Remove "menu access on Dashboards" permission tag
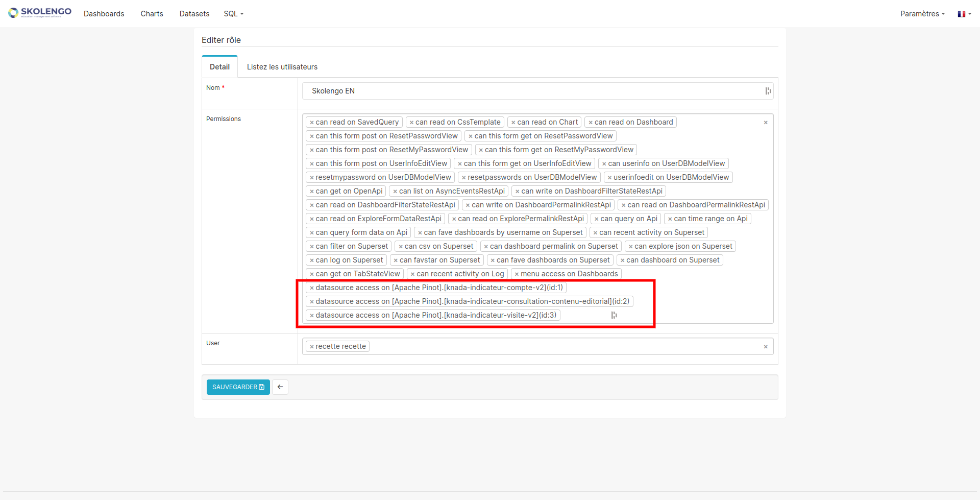 518,274
